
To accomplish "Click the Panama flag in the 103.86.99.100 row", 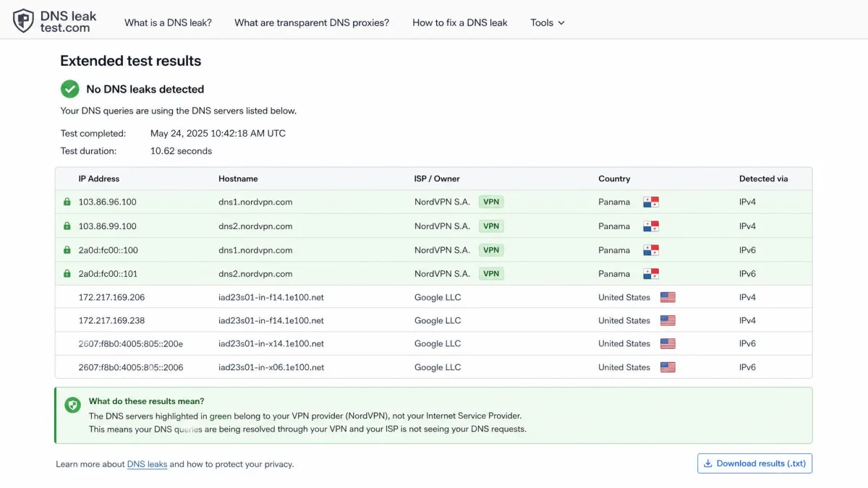I will pyautogui.click(x=651, y=226).
